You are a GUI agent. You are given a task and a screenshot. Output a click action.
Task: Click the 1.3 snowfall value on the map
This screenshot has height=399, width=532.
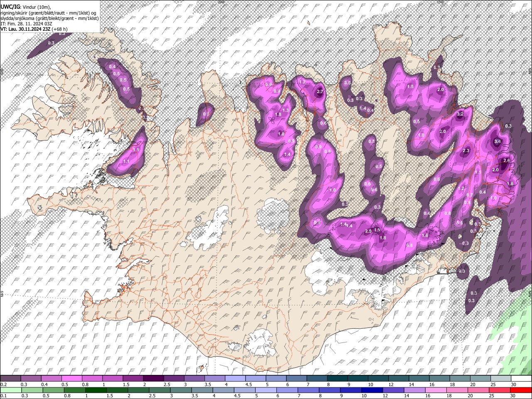coord(286,110)
